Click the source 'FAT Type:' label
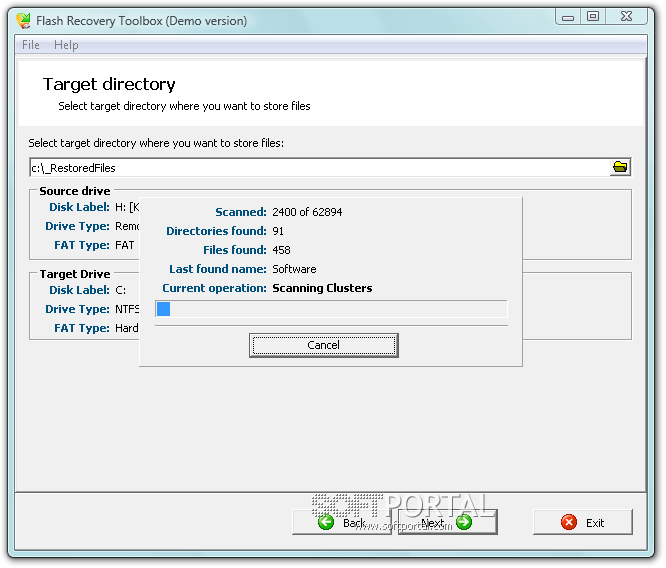666x568 pixels. point(82,245)
